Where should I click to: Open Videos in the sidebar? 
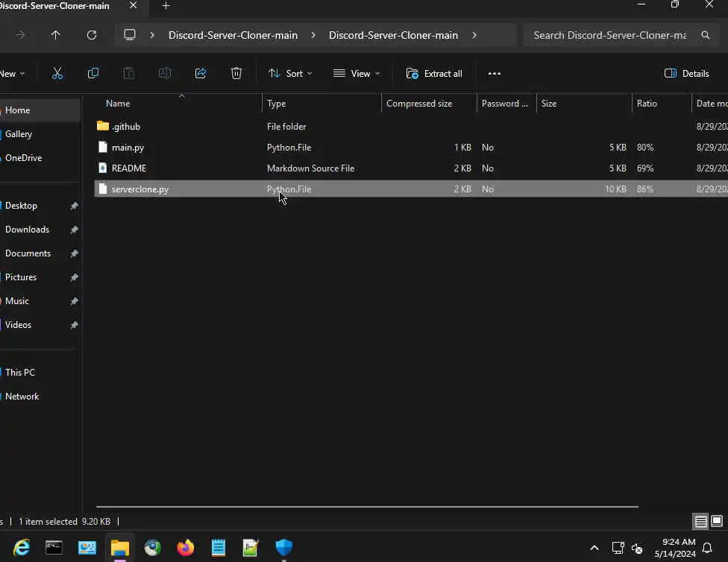click(x=40, y=325)
